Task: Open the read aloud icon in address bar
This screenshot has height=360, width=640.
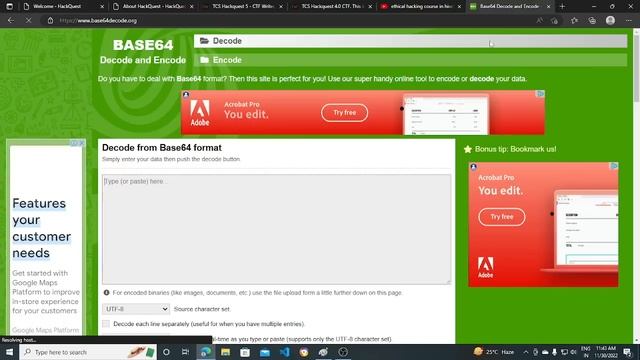Action: (x=540, y=20)
